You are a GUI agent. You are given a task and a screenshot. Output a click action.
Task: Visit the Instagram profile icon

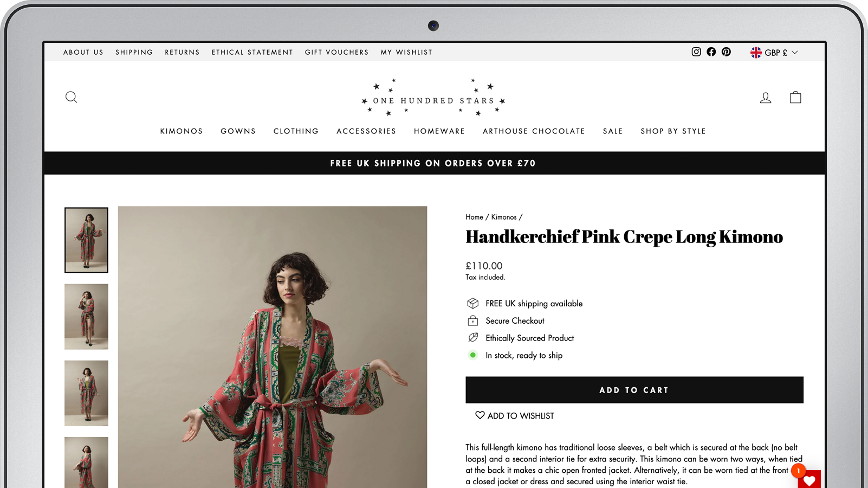[x=696, y=52]
